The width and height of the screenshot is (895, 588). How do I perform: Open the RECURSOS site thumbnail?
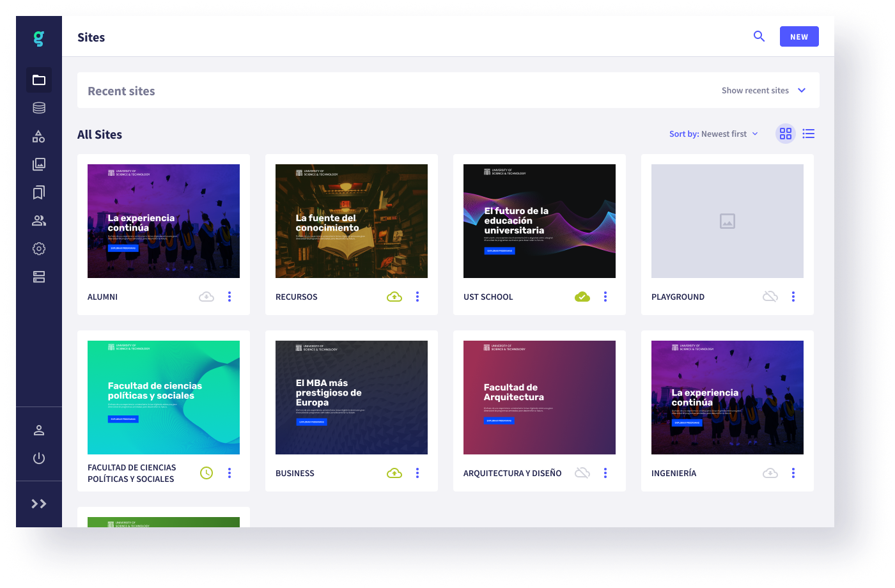352,221
